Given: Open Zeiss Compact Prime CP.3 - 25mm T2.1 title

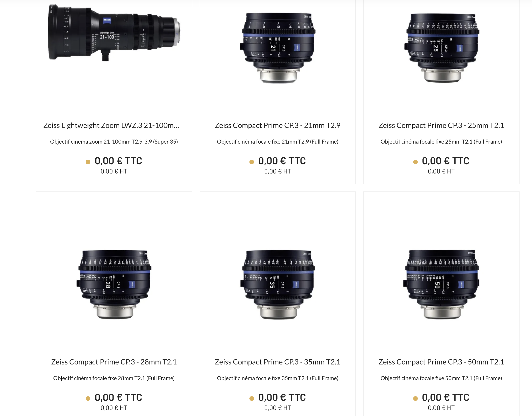Looking at the screenshot, I should [x=441, y=125].
